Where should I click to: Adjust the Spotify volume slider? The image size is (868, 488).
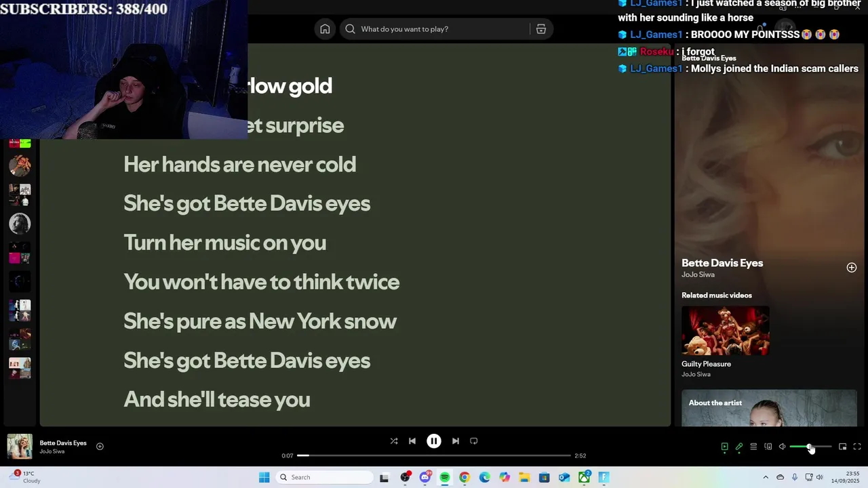(810, 447)
